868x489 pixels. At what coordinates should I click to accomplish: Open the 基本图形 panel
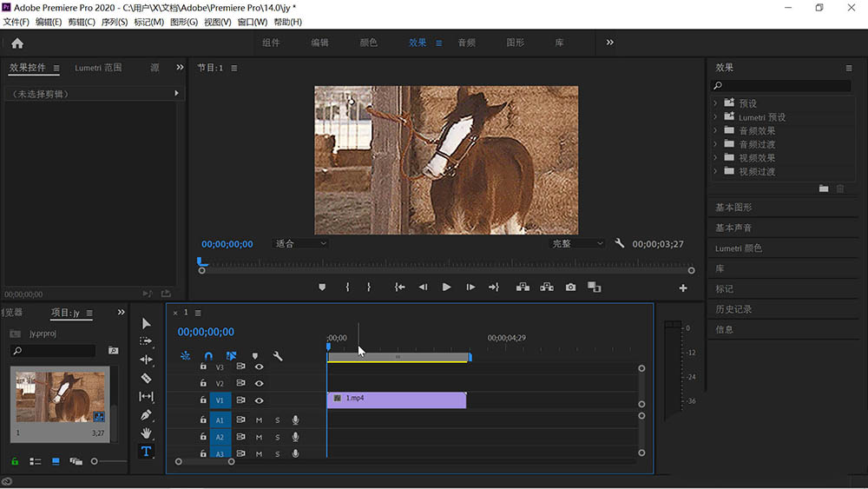pos(733,208)
